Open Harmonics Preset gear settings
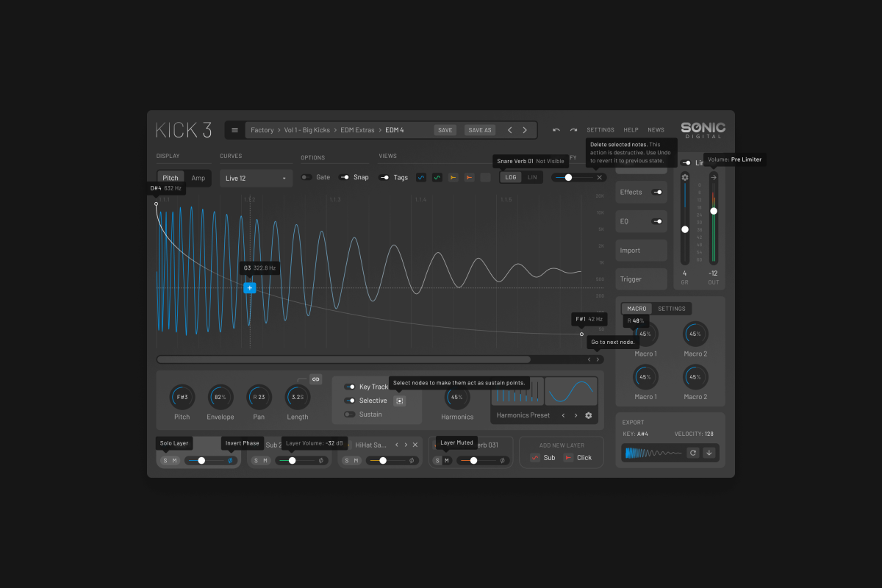The height and width of the screenshot is (588, 882). (589, 415)
